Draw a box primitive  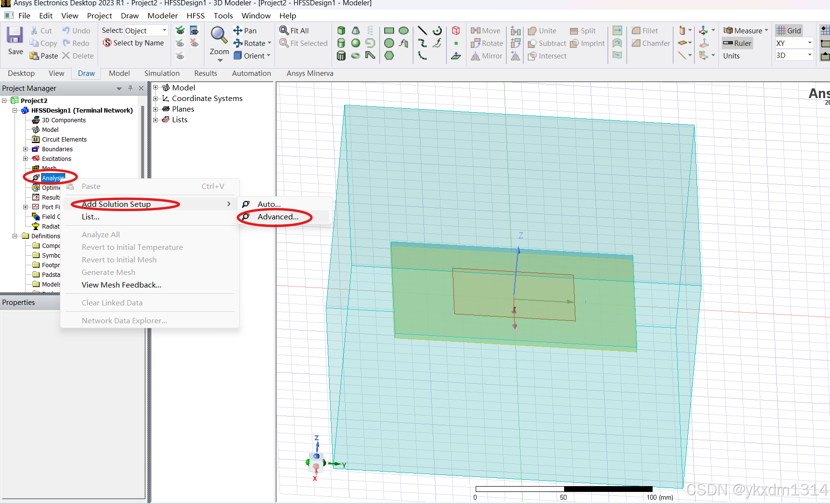tap(341, 30)
